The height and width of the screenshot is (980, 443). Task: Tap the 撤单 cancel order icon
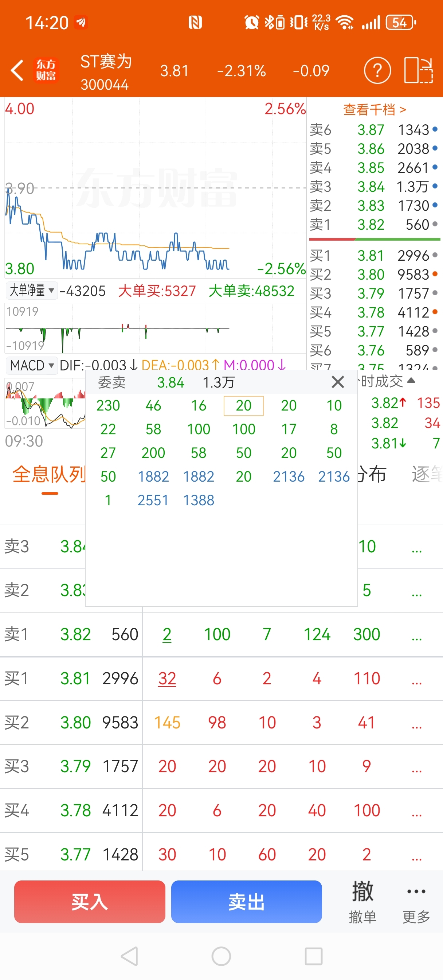click(x=362, y=901)
